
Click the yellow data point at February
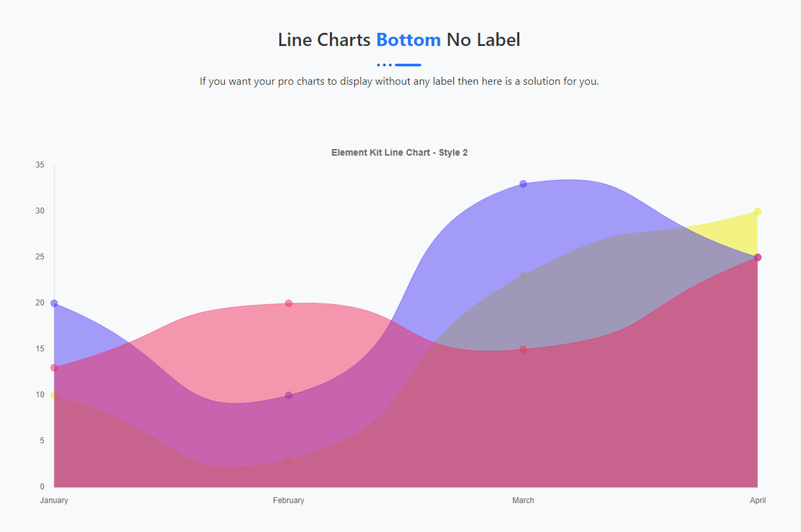point(288,460)
